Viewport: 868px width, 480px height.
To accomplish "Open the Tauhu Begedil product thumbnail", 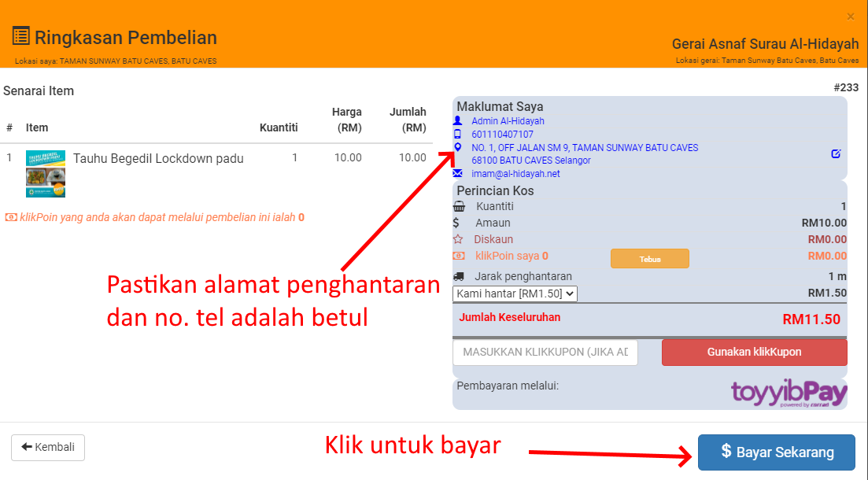I will (46, 173).
